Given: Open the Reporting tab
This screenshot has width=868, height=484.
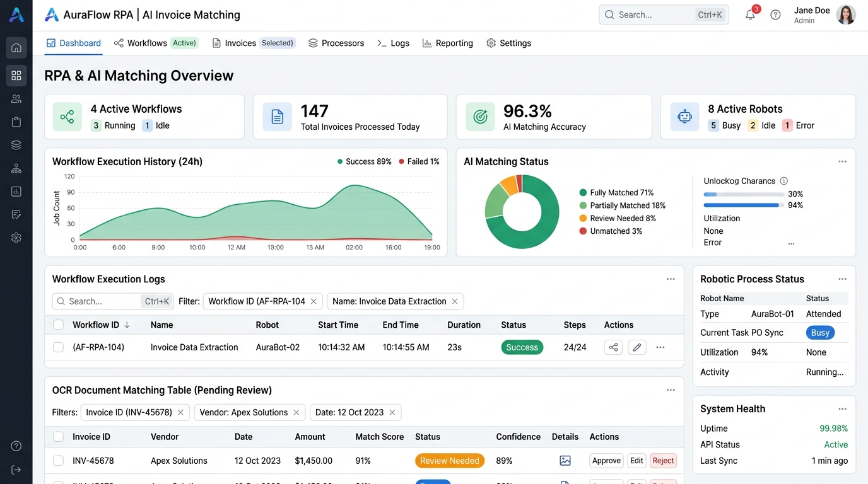Looking at the screenshot, I should pos(448,43).
